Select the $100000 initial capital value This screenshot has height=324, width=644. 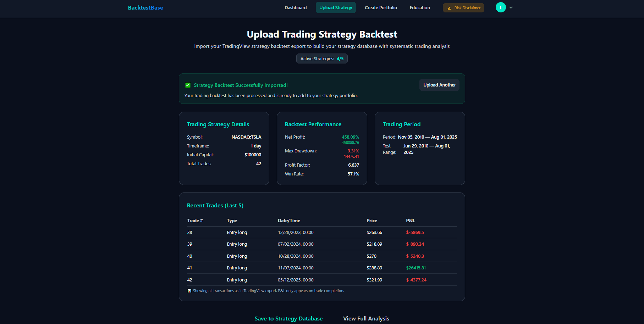coord(253,155)
